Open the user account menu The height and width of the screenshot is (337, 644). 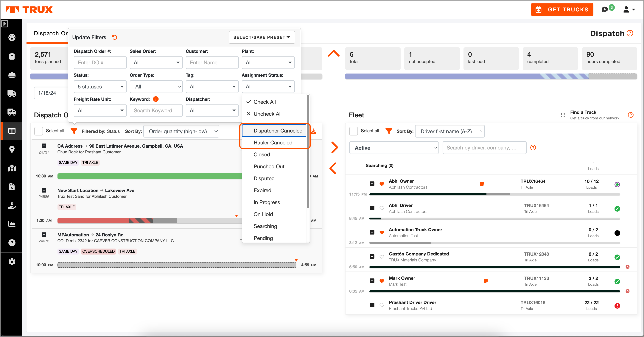click(x=629, y=10)
